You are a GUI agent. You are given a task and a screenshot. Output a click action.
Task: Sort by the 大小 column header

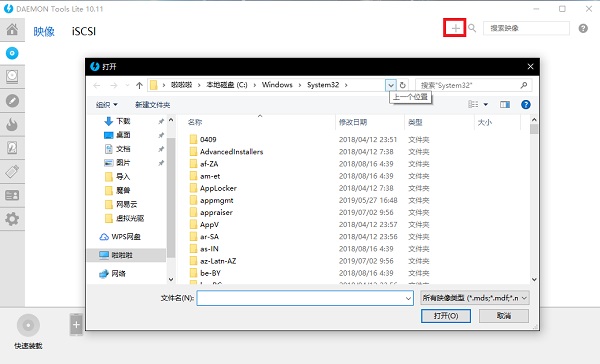(484, 122)
